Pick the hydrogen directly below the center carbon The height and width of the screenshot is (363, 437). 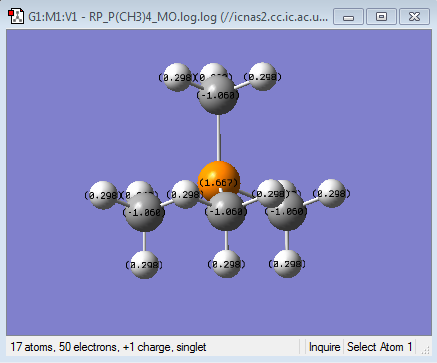point(226,264)
